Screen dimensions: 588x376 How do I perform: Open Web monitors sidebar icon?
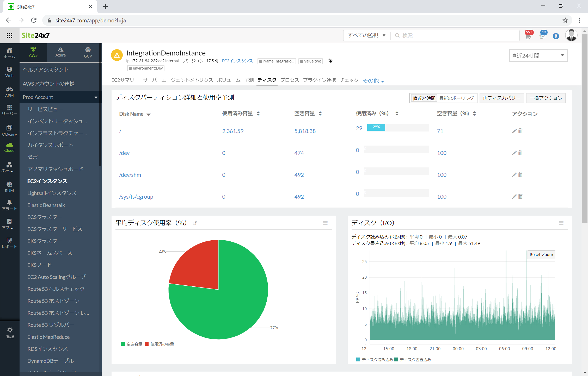coord(9,72)
